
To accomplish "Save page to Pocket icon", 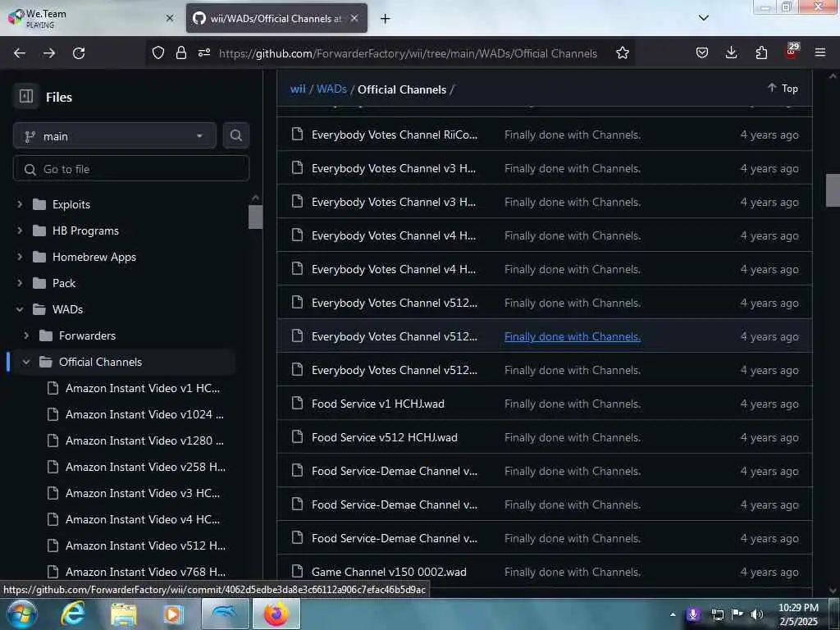I will point(702,52).
